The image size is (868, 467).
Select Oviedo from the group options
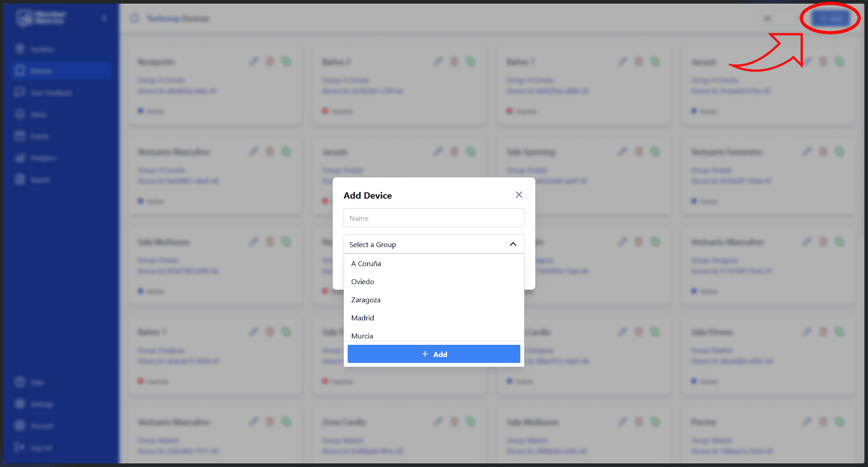coord(363,281)
